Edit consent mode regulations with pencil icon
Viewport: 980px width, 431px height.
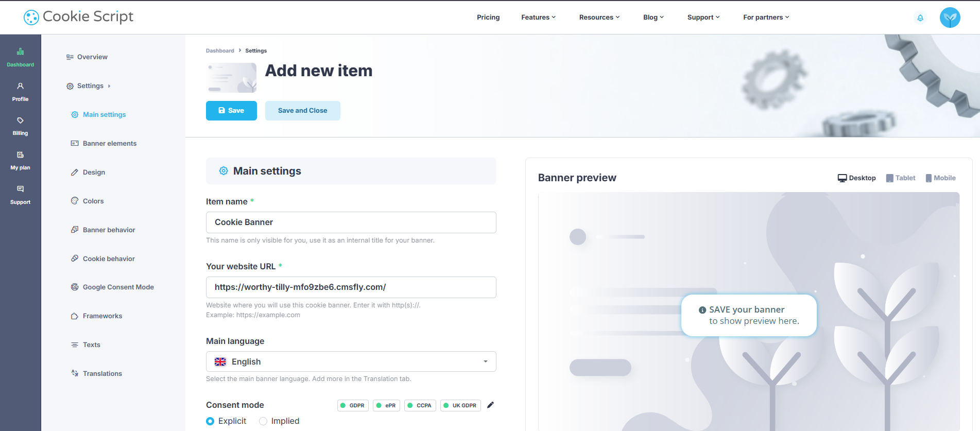[x=490, y=405]
